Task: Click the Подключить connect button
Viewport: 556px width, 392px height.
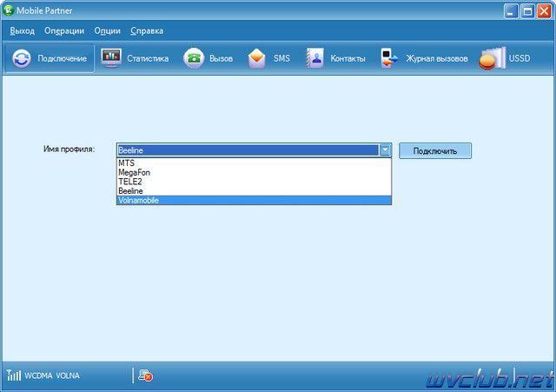Action: tap(435, 150)
